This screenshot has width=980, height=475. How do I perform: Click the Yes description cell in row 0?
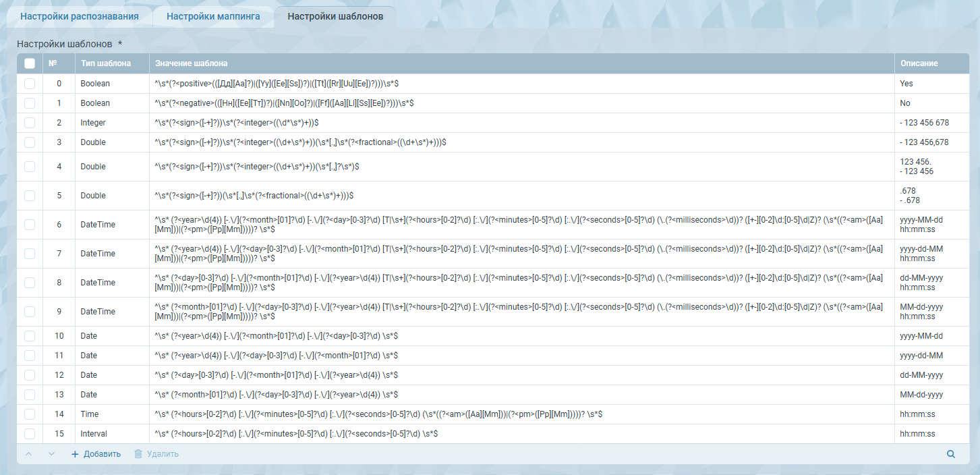906,84
